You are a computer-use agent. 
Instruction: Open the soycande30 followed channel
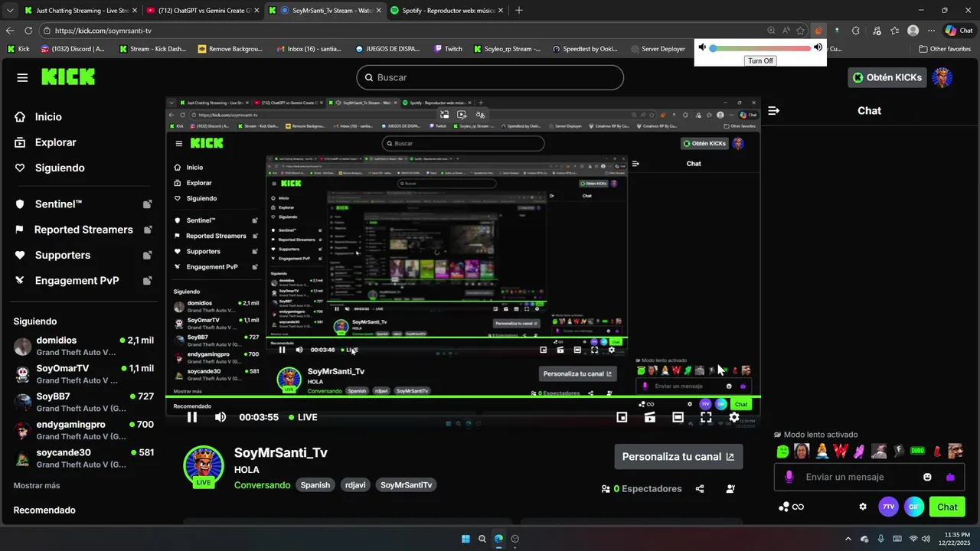pos(83,458)
